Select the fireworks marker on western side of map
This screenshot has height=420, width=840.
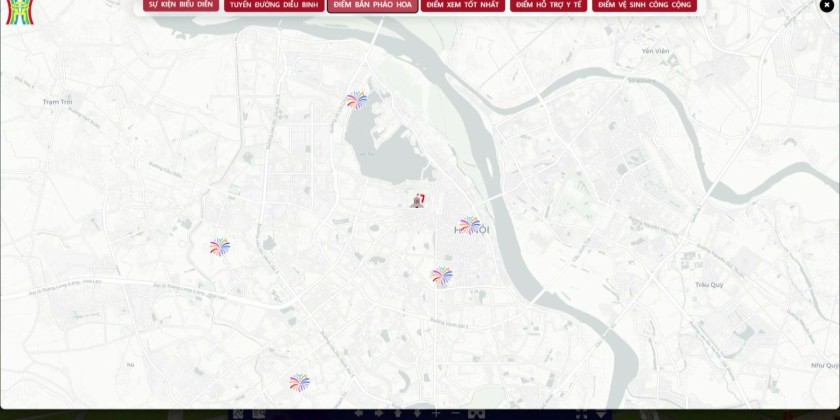pos(220,246)
